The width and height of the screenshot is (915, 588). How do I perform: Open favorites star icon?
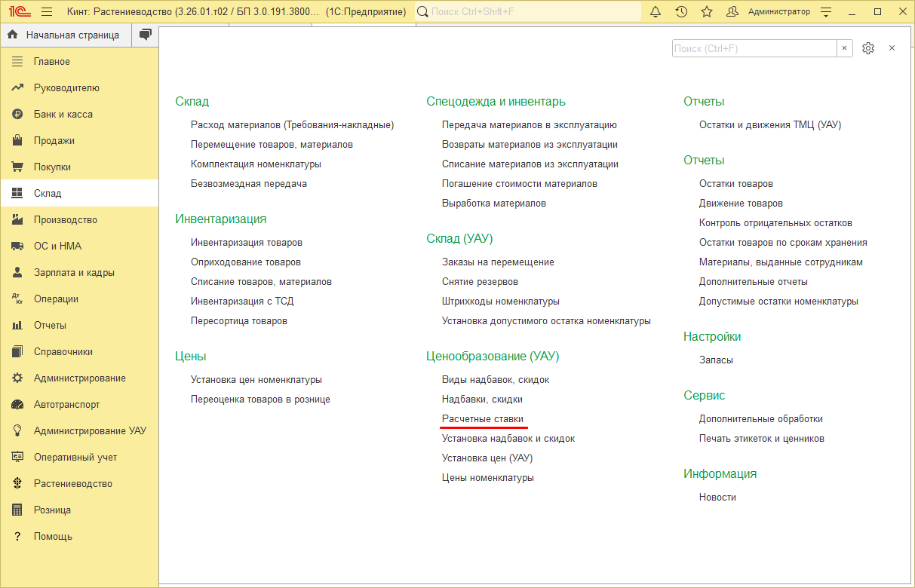[707, 12]
